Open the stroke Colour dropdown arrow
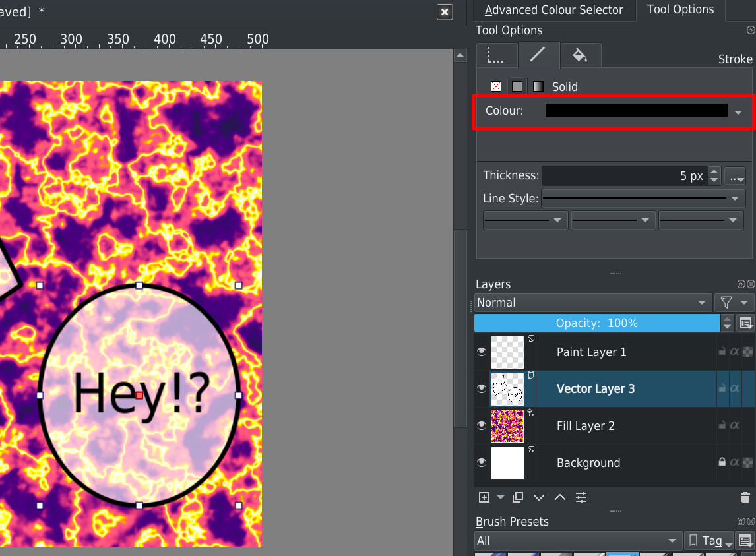Viewport: 756px width, 556px height. [738, 112]
